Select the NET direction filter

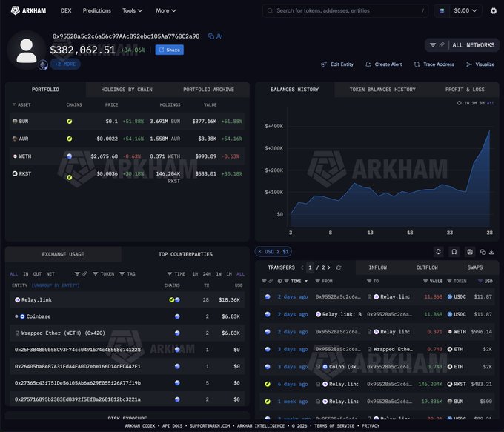[x=50, y=274]
